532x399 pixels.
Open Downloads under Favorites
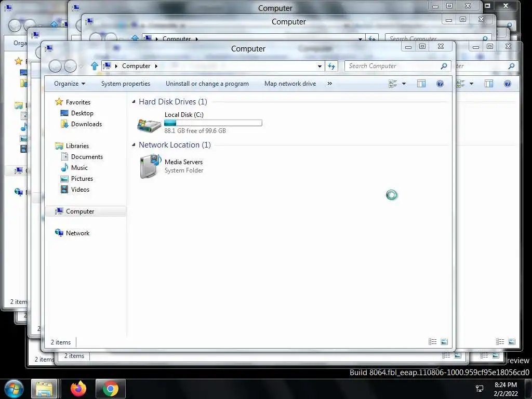pyautogui.click(x=86, y=124)
